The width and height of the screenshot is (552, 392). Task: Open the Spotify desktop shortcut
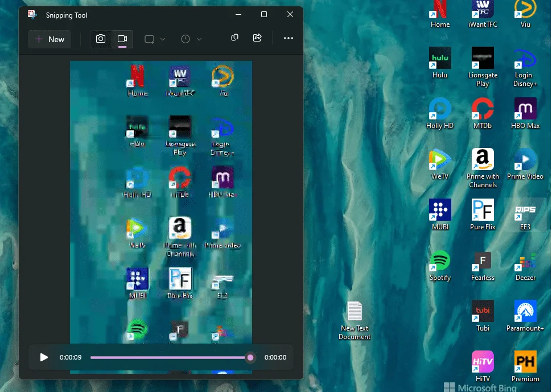pos(440,266)
